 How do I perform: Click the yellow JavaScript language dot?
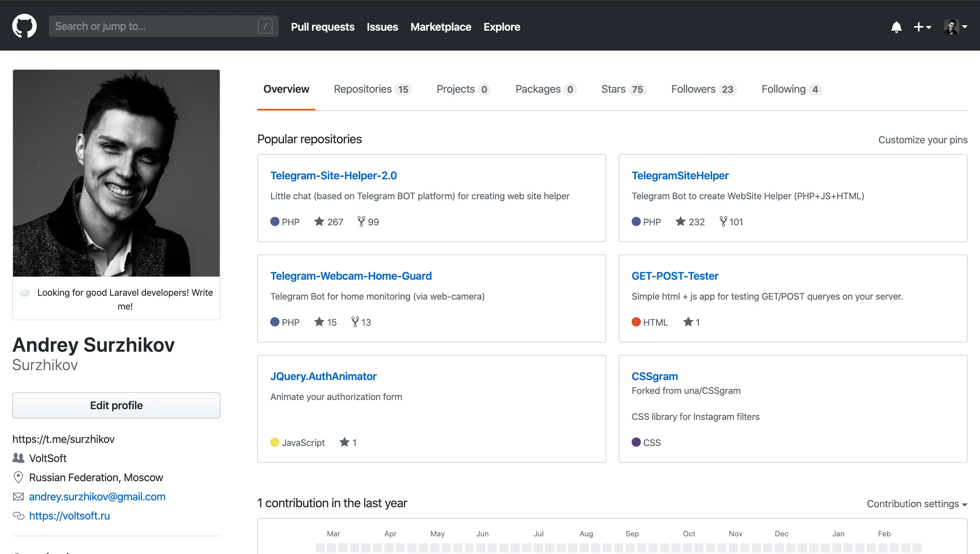pyautogui.click(x=275, y=442)
